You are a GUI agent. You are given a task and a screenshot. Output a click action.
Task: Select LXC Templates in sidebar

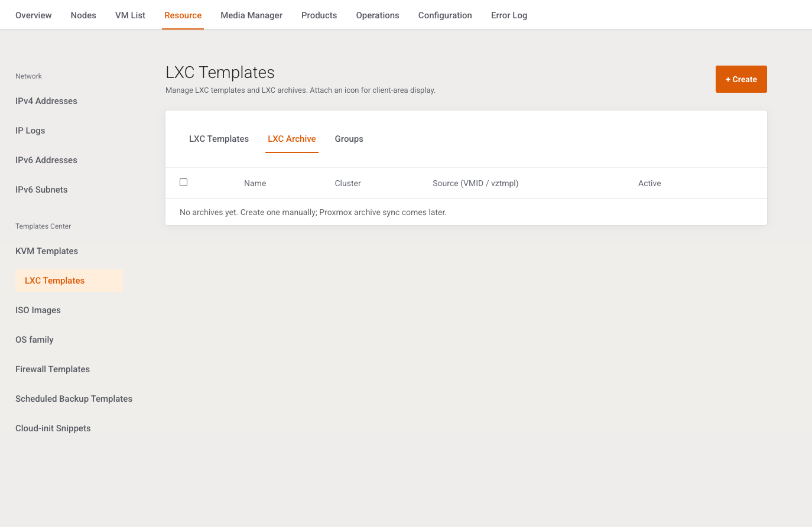click(x=69, y=281)
